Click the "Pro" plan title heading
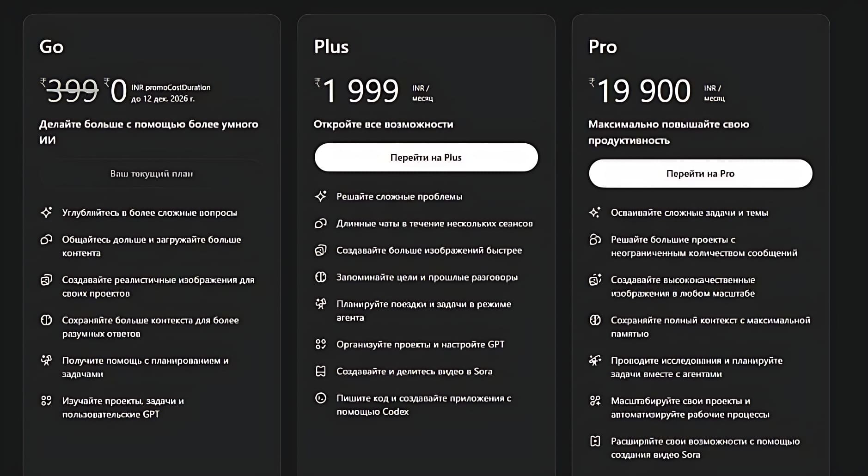Viewport: 868px width, 476px height. (601, 46)
